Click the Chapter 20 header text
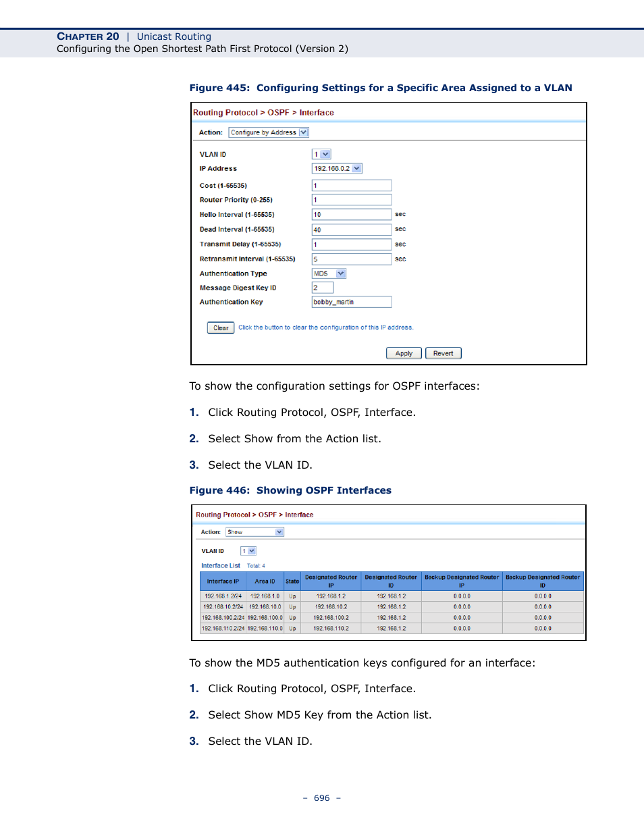Viewport: 644px width, 834px height. (x=88, y=36)
